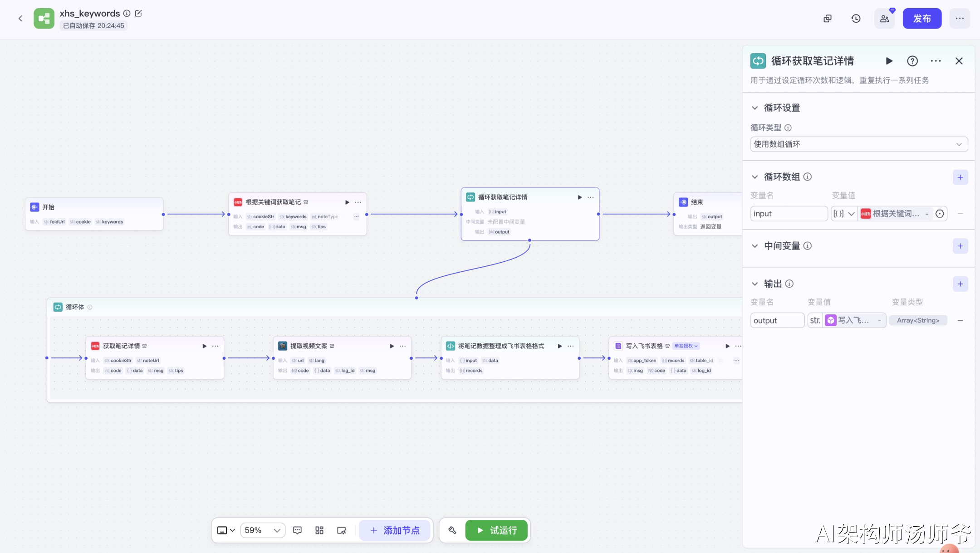Open the help icon in side panel
This screenshot has height=553, width=980.
click(912, 61)
